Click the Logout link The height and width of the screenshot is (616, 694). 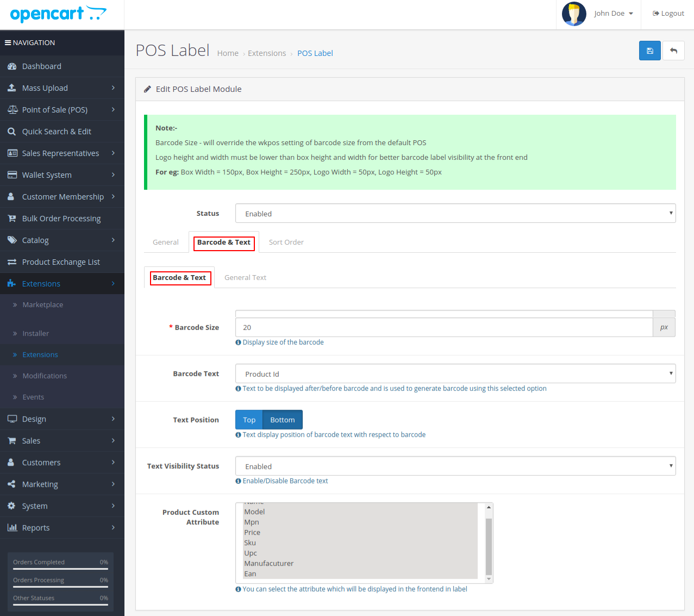tap(668, 14)
